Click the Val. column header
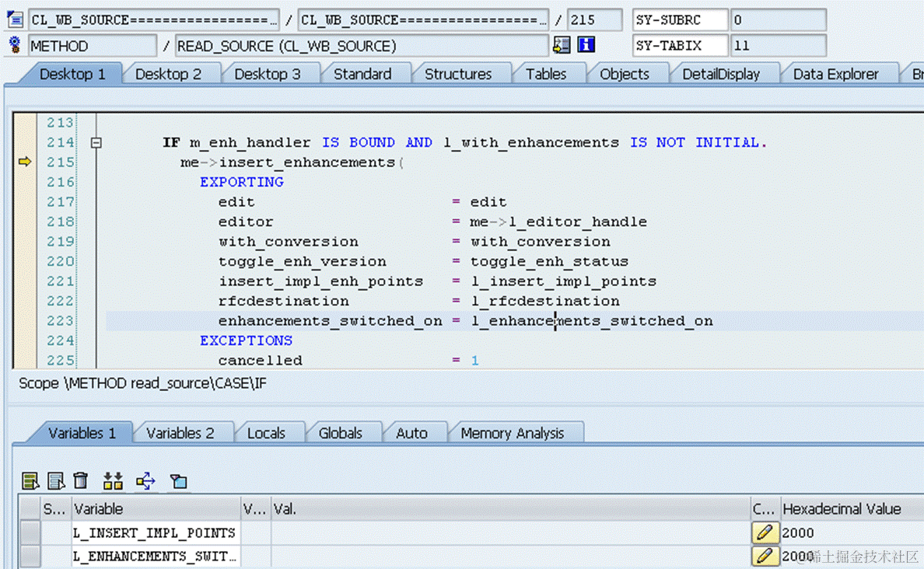Viewport: 924px width, 569px height. [510, 509]
